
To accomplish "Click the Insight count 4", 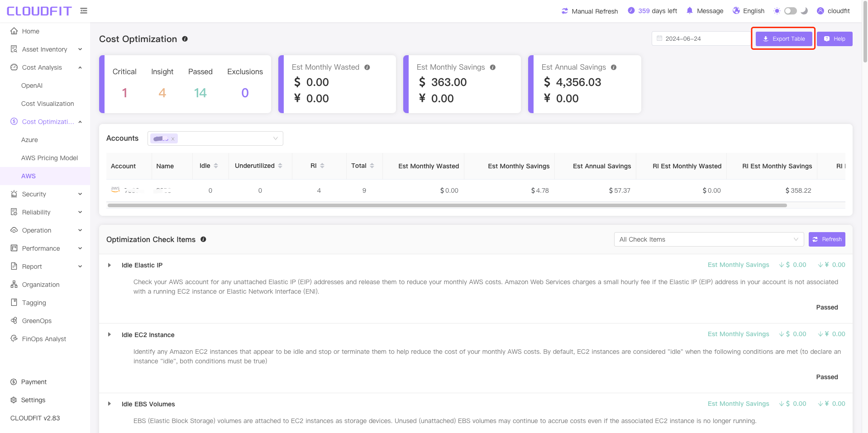I will click(x=162, y=93).
